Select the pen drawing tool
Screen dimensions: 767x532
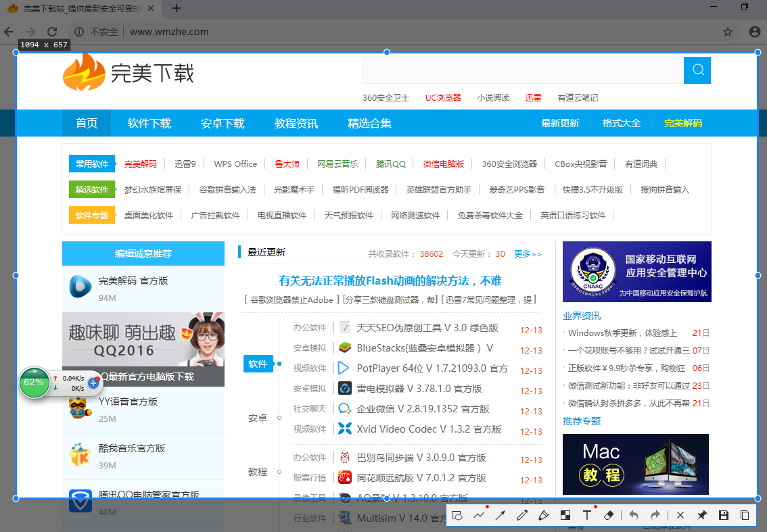pos(521,514)
